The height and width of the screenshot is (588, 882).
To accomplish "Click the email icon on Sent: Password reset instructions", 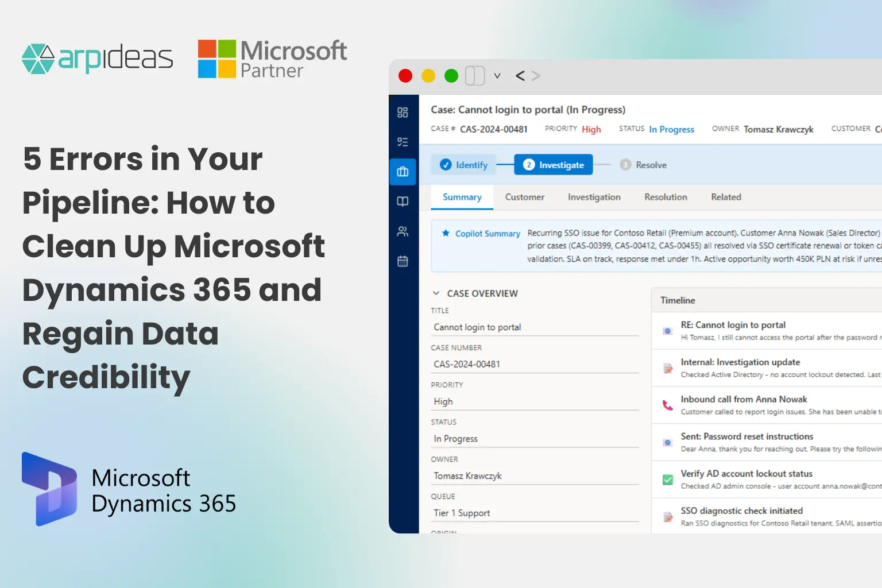I will coord(667,442).
